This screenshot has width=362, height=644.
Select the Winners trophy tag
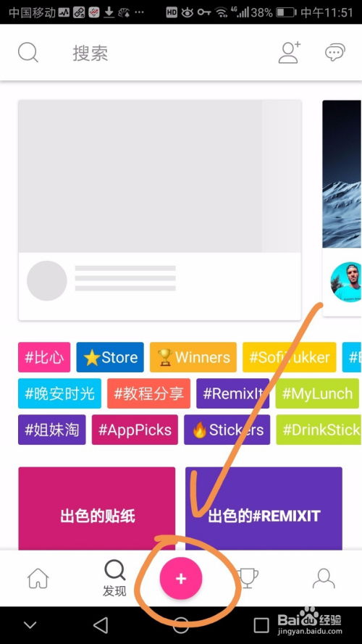(193, 357)
